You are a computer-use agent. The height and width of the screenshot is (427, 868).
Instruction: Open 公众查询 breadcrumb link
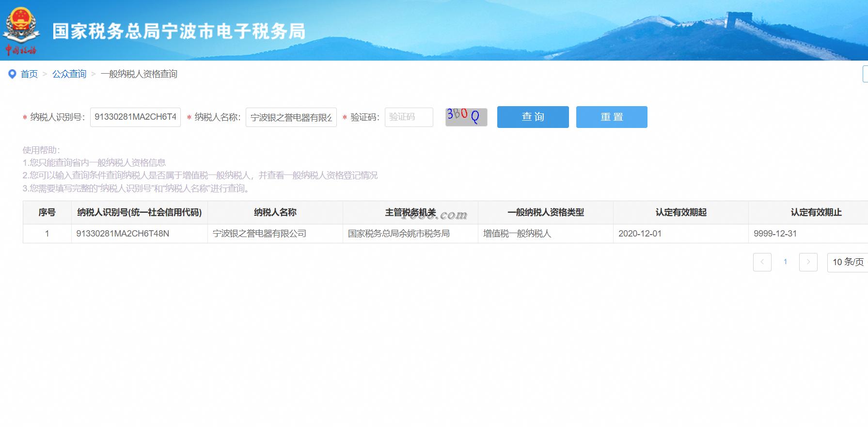[69, 74]
